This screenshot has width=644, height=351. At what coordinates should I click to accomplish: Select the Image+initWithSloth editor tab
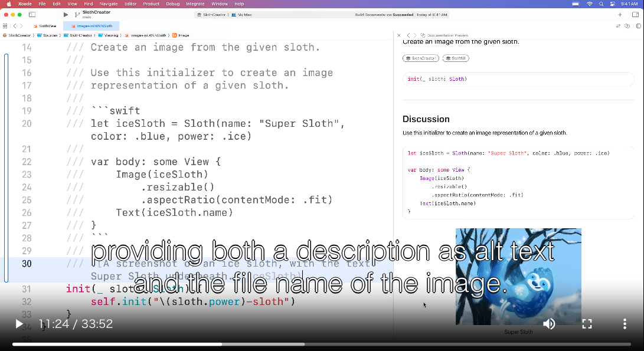tap(91, 26)
